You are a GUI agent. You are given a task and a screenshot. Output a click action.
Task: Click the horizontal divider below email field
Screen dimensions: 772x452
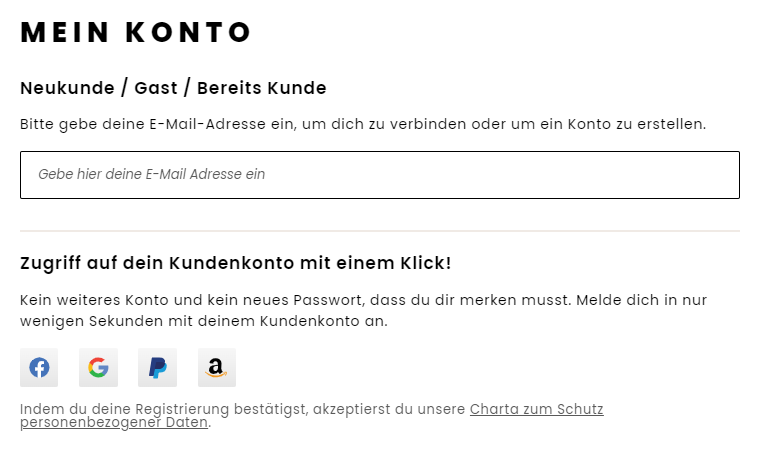pos(380,230)
